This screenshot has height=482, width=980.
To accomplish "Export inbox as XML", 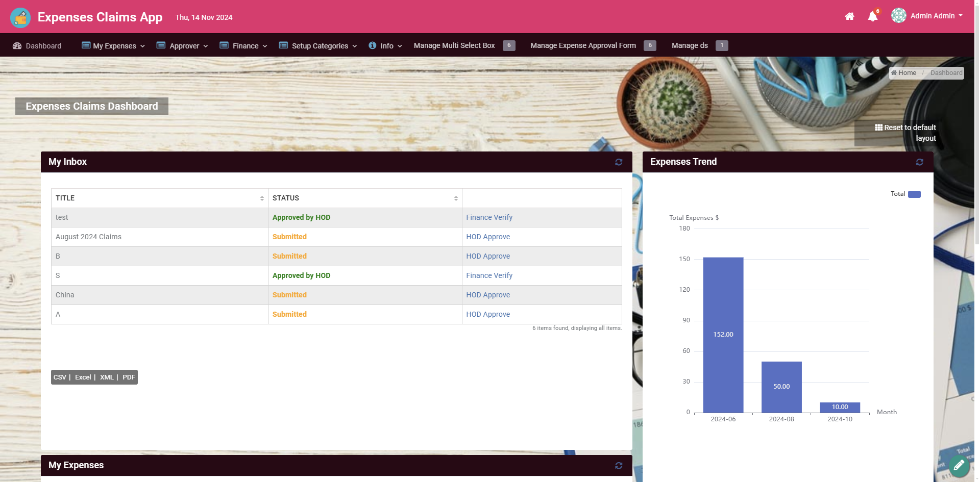I will pyautogui.click(x=107, y=377).
